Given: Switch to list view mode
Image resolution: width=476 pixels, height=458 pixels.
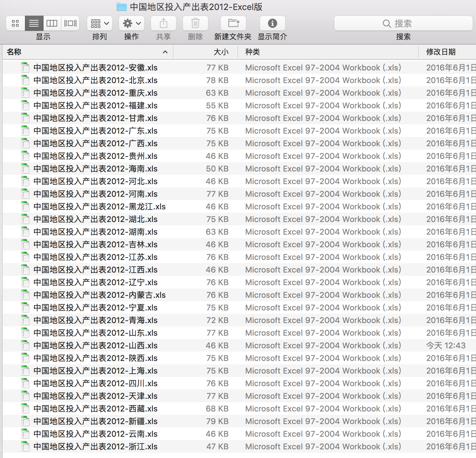Looking at the screenshot, I should (34, 23).
